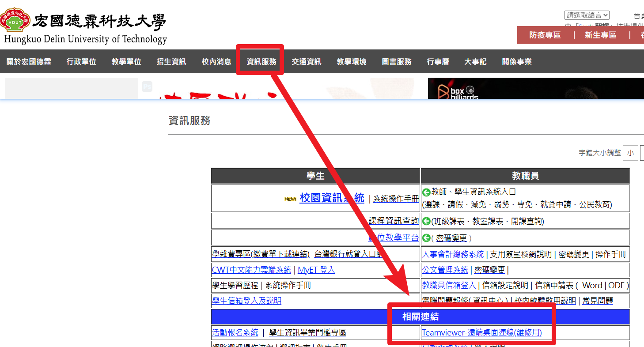Viewport: 644px width, 347px height.
Task: Open CWT中文能力雲端系統 link
Action: [x=251, y=270]
